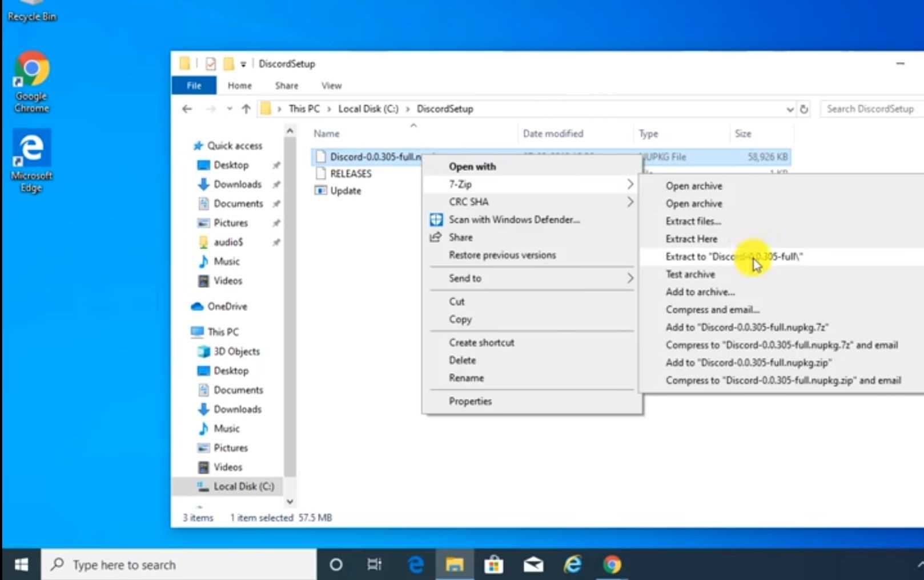Choose Copy in the context menu
The width and height of the screenshot is (924, 580).
532,319
